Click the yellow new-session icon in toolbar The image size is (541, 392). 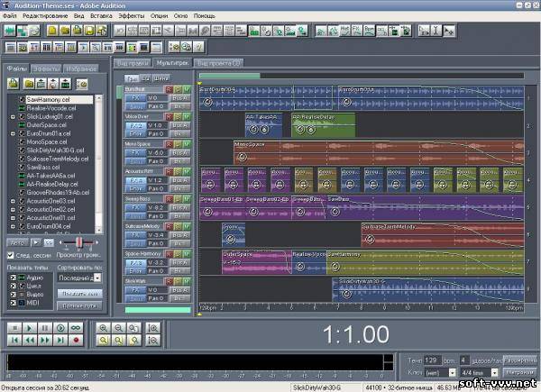tap(52, 31)
